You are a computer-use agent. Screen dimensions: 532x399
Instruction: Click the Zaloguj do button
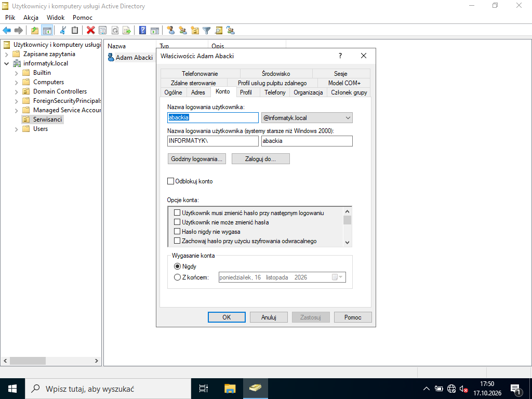(261, 159)
